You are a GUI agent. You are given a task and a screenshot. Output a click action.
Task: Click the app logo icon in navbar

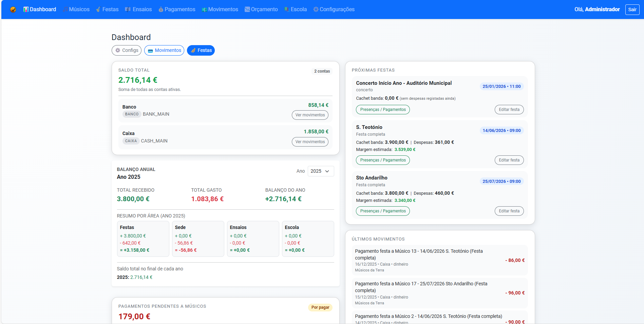[x=13, y=9]
